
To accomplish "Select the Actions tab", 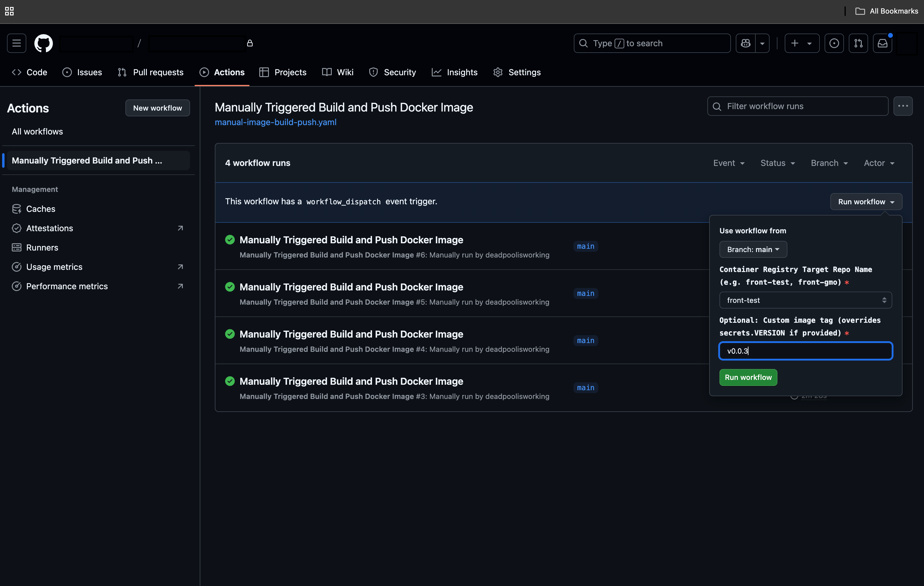I will coord(222,72).
